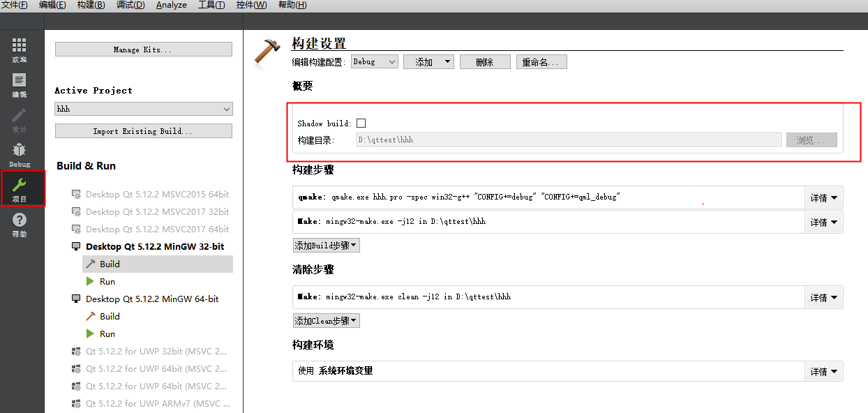Viewport: 868px width, 413px height.
Task: Open Projects mode wrench icon
Action: 20,185
